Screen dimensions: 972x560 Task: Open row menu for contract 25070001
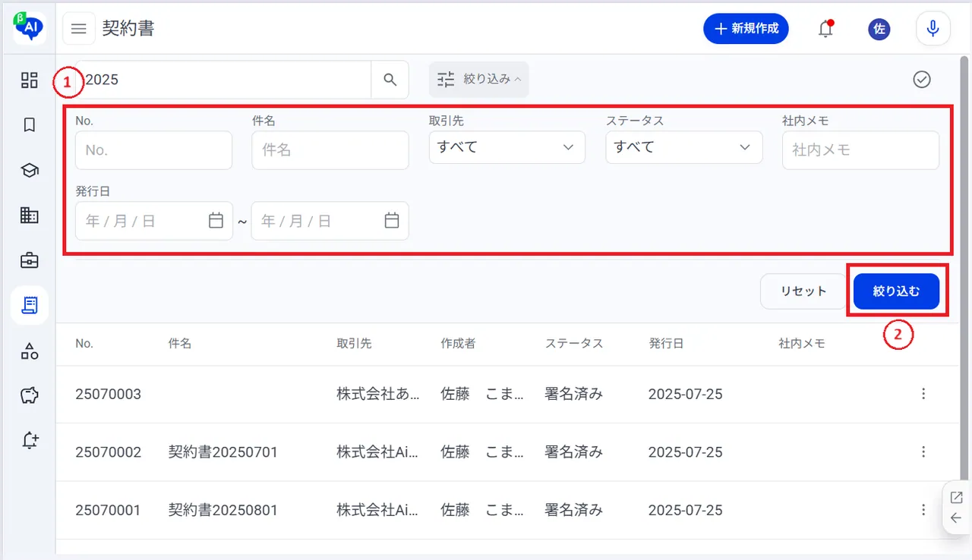click(923, 510)
